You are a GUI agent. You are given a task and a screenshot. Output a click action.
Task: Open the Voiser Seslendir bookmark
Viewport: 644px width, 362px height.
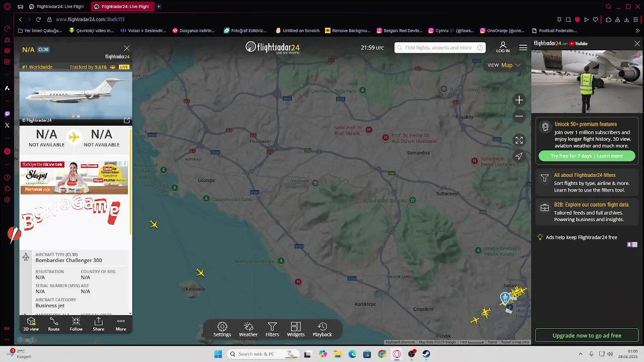click(143, 31)
